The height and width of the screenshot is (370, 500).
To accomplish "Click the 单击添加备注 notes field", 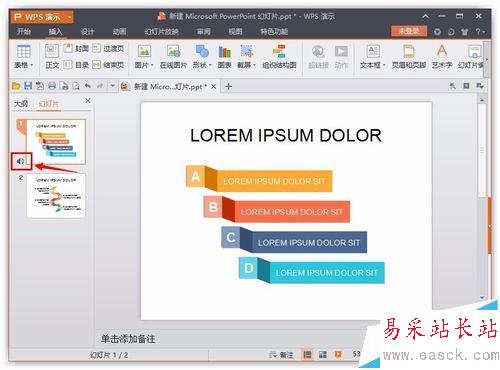I will pyautogui.click(x=128, y=339).
